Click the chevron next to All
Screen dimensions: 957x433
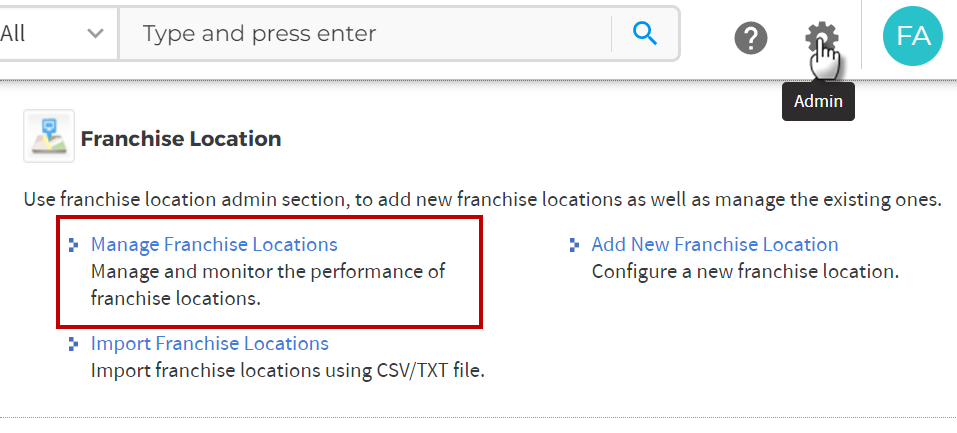95,33
